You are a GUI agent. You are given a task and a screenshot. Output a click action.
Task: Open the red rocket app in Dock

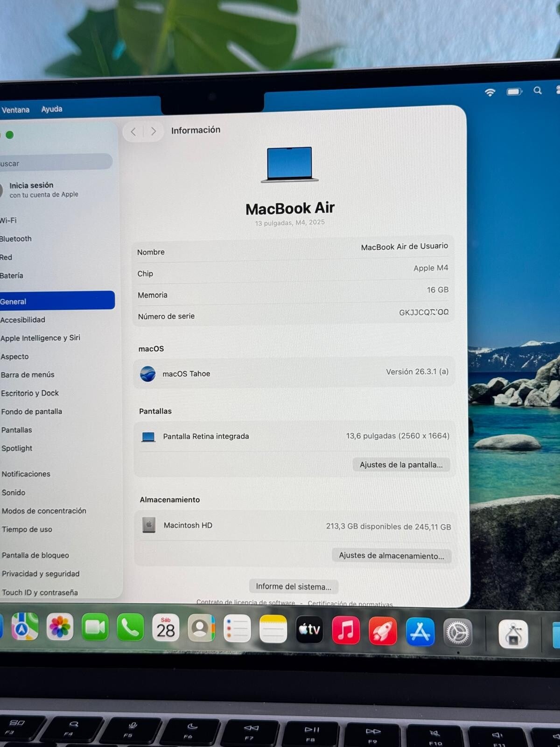point(383,631)
